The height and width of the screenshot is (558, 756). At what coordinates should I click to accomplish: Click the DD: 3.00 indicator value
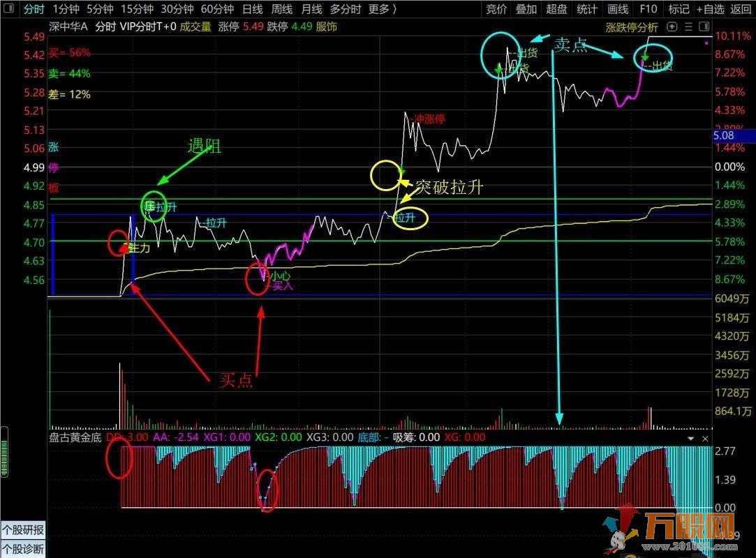pos(127,437)
